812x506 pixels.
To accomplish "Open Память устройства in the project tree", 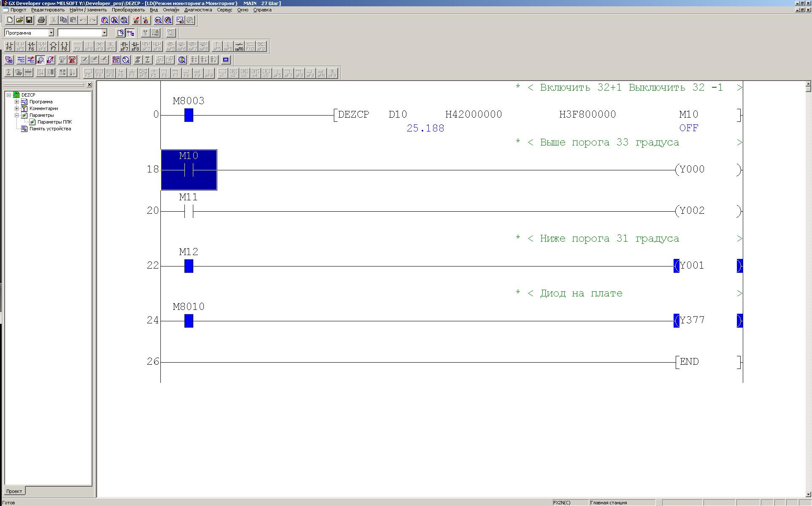I will click(50, 129).
